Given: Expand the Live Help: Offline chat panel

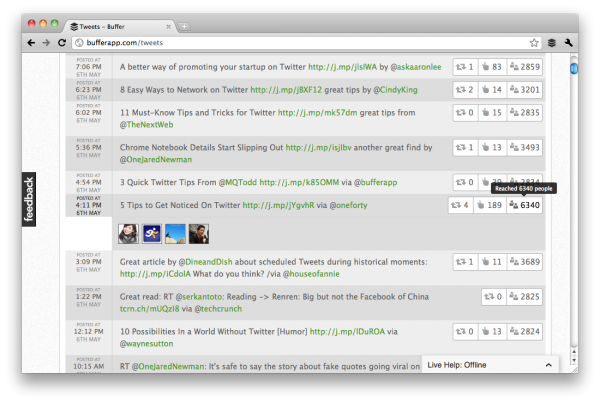Looking at the screenshot, I should click(x=490, y=366).
